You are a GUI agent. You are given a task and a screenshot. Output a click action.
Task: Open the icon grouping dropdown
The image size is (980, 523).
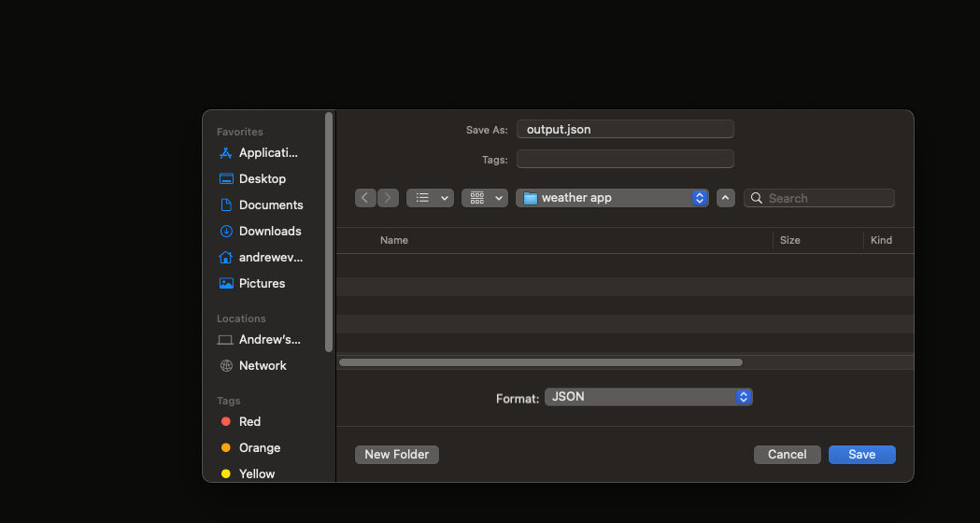pos(485,198)
